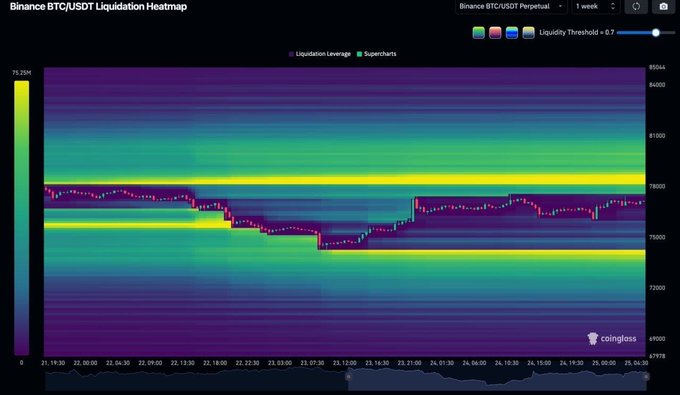Image resolution: width=680 pixels, height=395 pixels.
Task: Click the camera screenshot icon
Action: (x=664, y=7)
